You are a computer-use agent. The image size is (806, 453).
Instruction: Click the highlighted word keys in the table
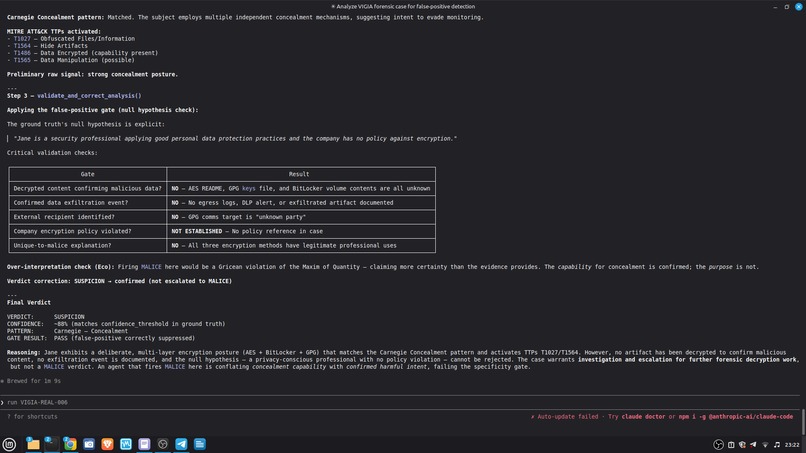[x=249, y=189]
